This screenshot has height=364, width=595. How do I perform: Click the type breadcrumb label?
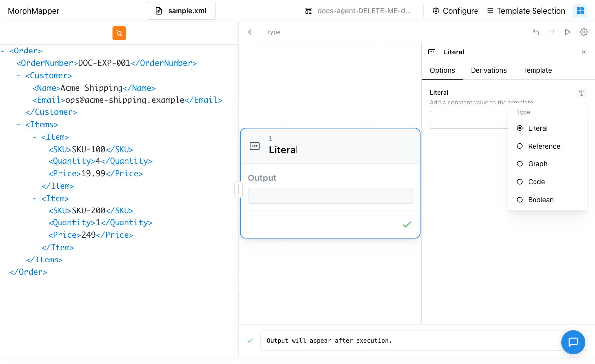tap(274, 32)
